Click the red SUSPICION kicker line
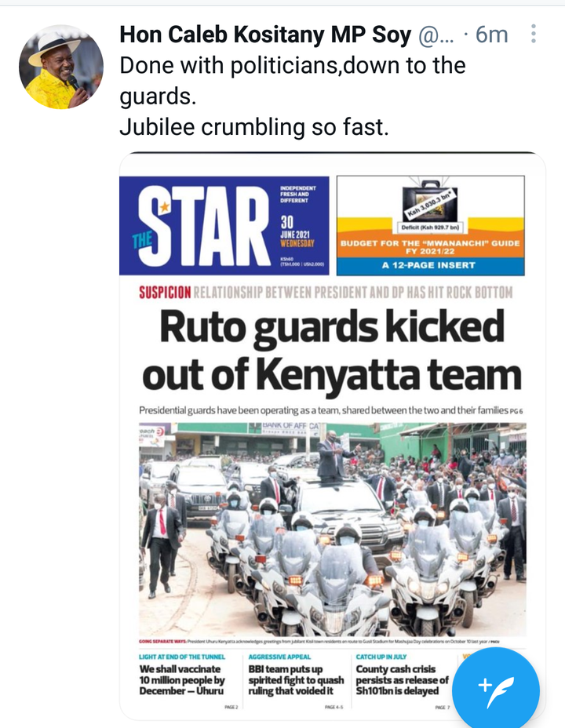The width and height of the screenshot is (565, 728). pyautogui.click(x=326, y=293)
